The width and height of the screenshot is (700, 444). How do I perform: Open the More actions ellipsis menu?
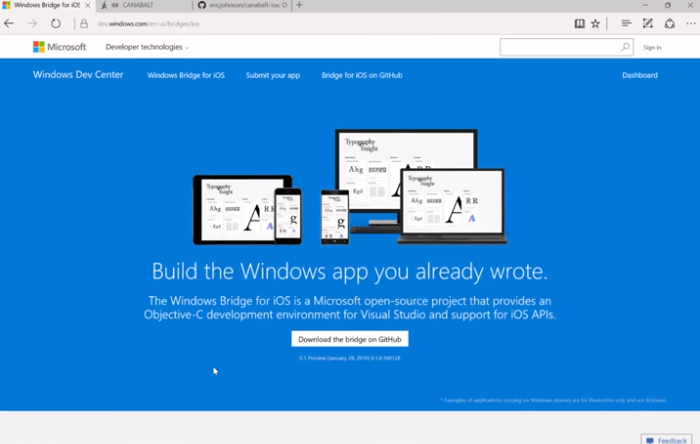coord(691,23)
